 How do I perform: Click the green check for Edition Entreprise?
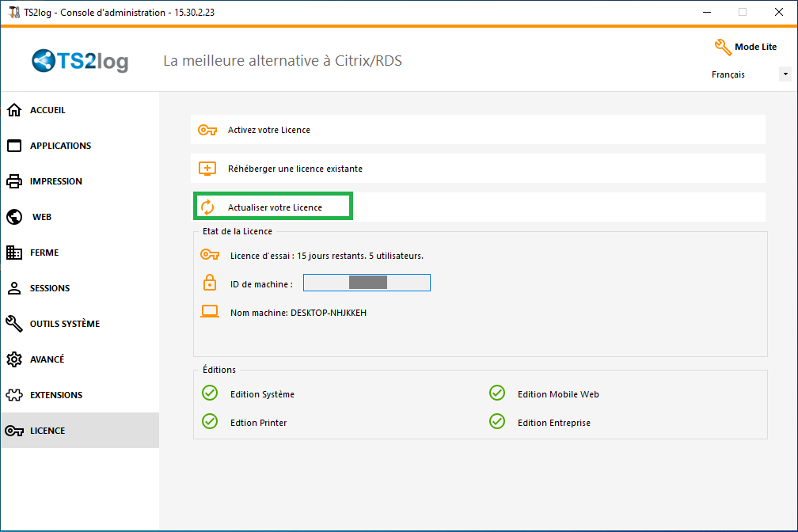pos(497,421)
